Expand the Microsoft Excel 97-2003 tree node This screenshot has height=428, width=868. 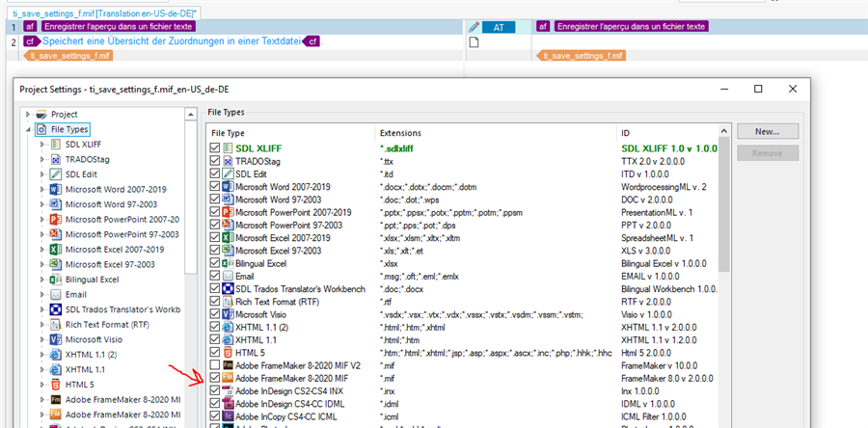coord(41,264)
